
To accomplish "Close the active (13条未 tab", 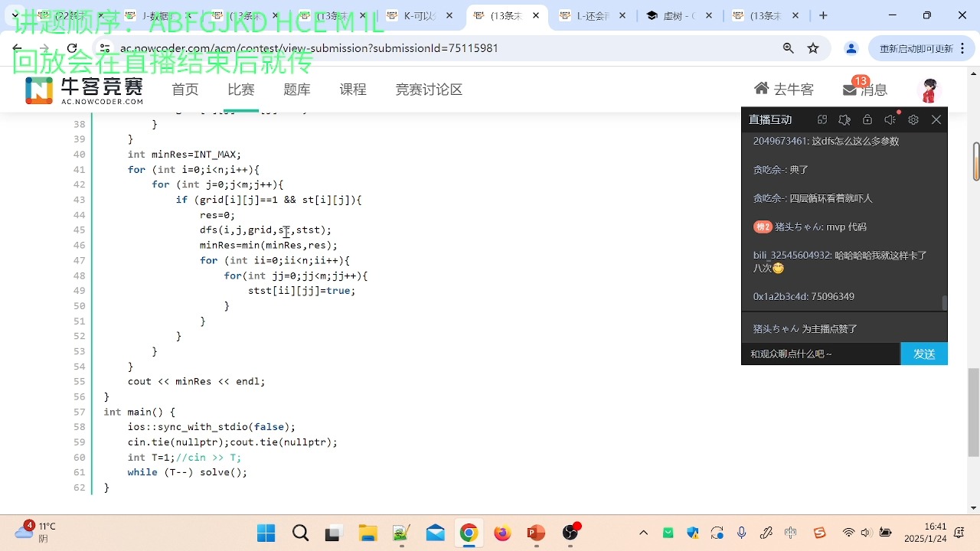I will point(536,15).
